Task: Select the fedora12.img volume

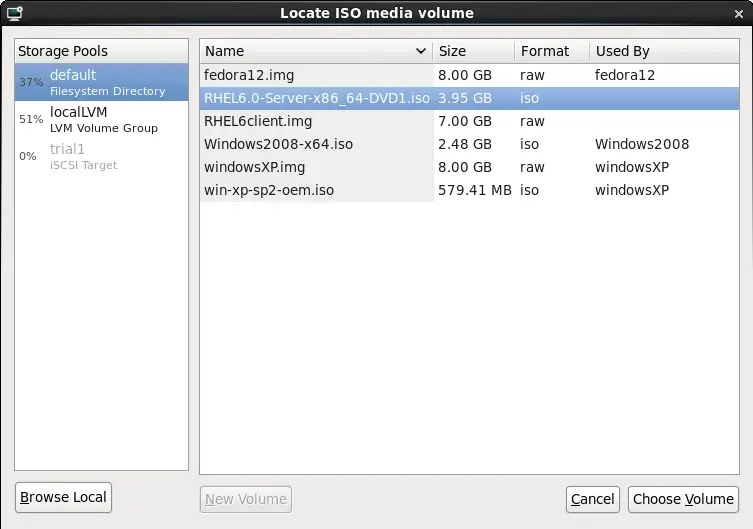Action: 250,75
